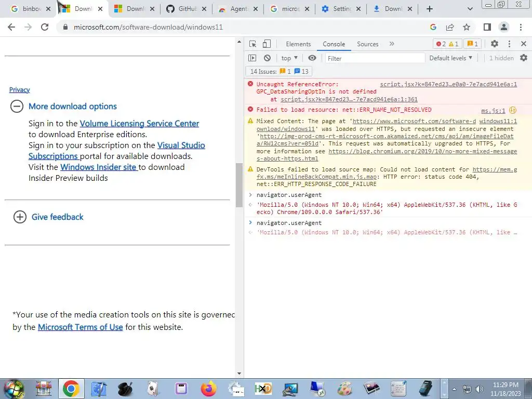
Task: Click the address bar URL
Action: coord(148,27)
